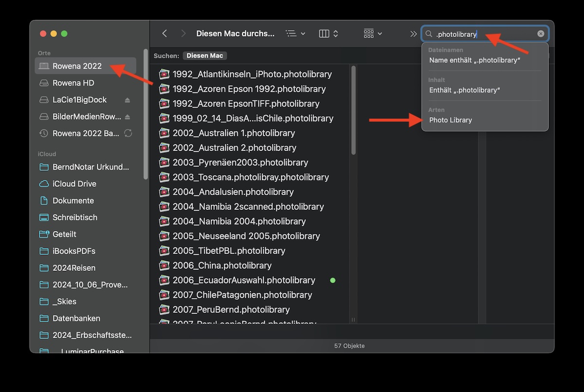The height and width of the screenshot is (392, 584).
Task: Select the 'Diesen Mac' search scope
Action: tap(205, 55)
